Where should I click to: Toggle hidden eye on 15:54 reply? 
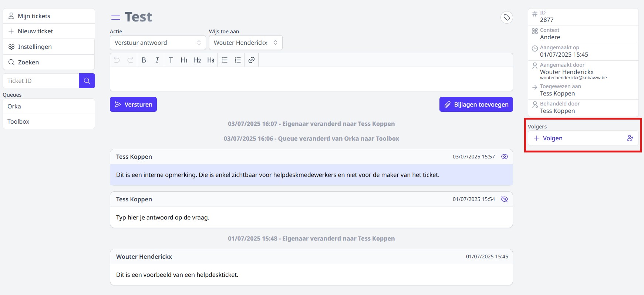coord(504,199)
